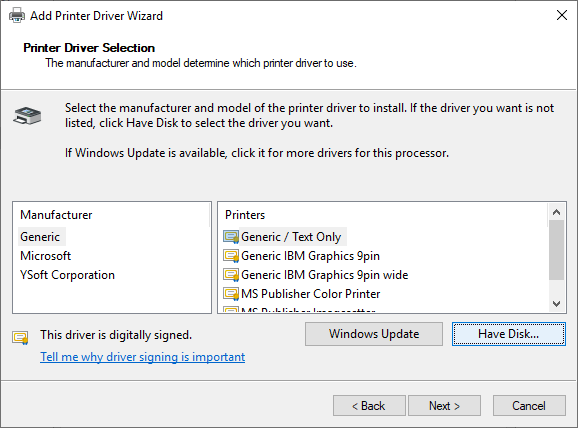Select Microsoft manufacturer
The width and height of the screenshot is (578, 428).
pyautogui.click(x=45, y=256)
